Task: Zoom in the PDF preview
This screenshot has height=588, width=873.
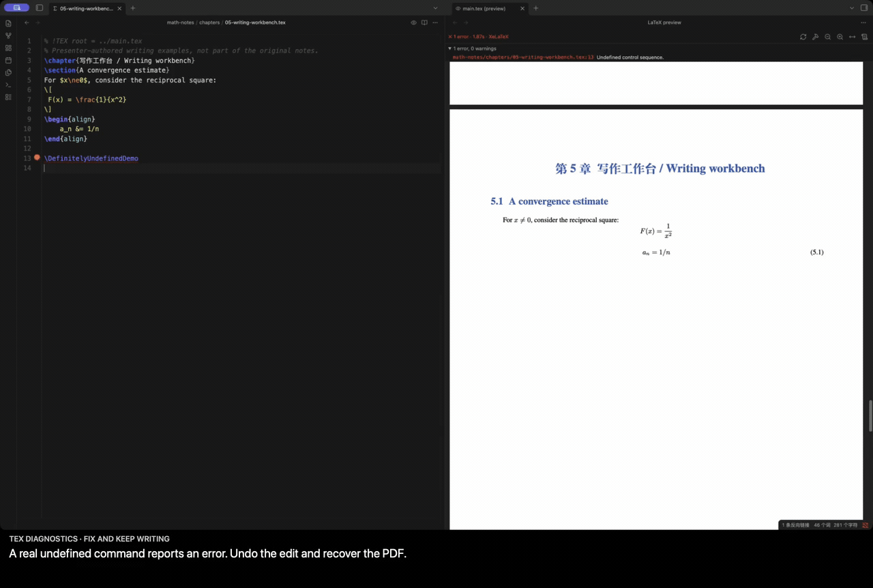Action: point(840,37)
